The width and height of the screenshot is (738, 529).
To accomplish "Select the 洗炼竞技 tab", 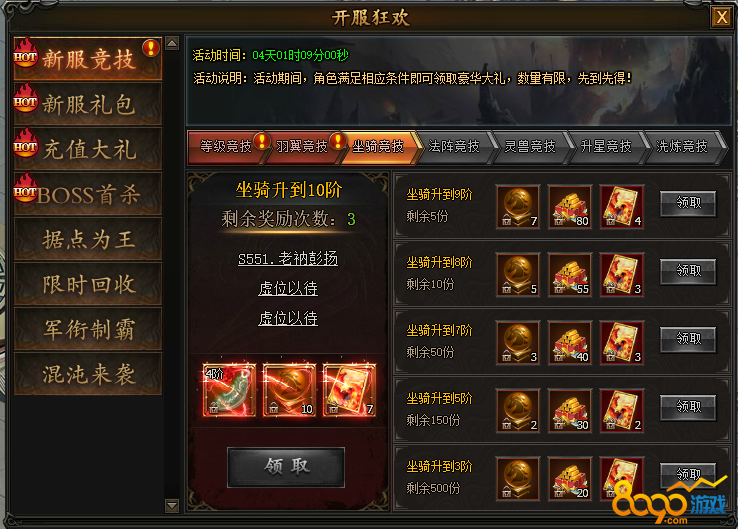I will (x=682, y=147).
